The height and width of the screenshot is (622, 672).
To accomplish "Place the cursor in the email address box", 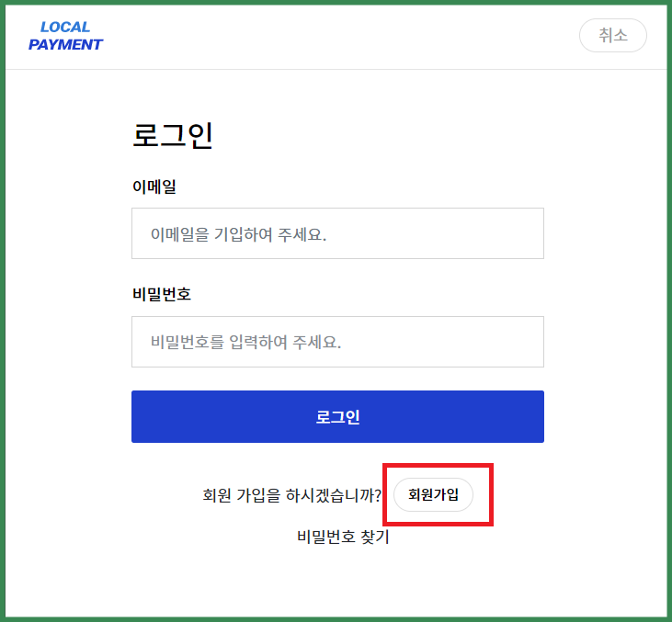I will pyautogui.click(x=337, y=233).
